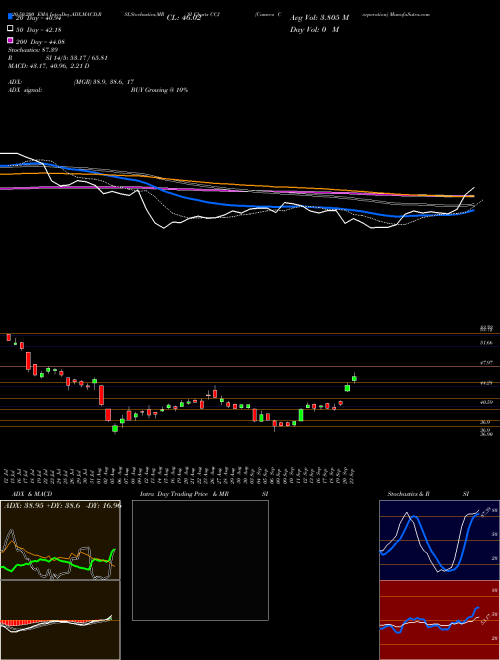This screenshot has height=660, width=500.
Task: Open the blue Stochastics chart panel
Action: [x=439, y=540]
